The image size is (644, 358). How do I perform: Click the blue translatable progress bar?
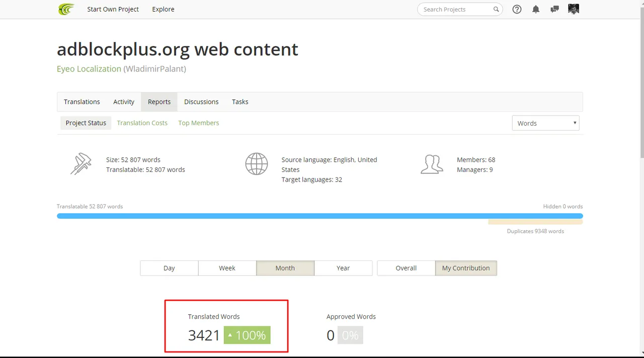pos(320,216)
